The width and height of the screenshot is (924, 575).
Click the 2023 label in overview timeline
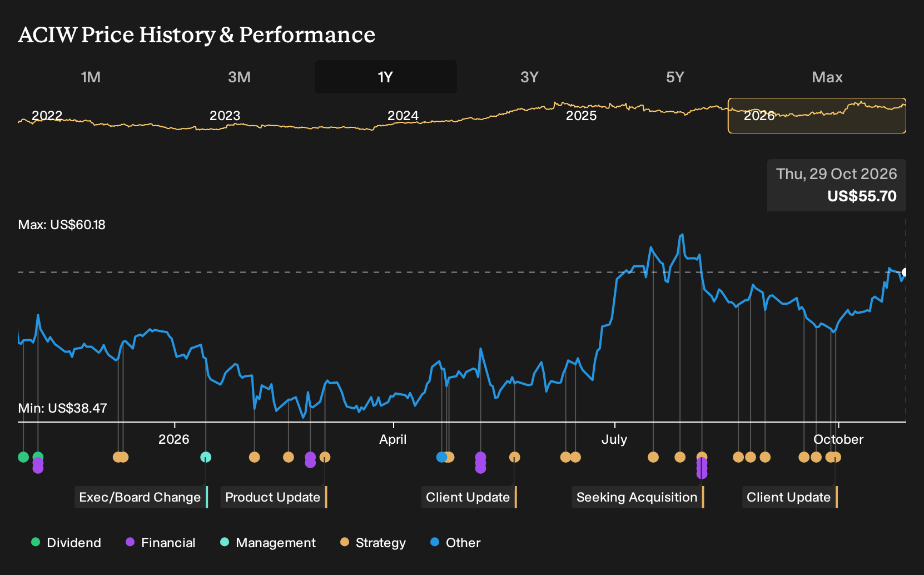pyautogui.click(x=225, y=116)
